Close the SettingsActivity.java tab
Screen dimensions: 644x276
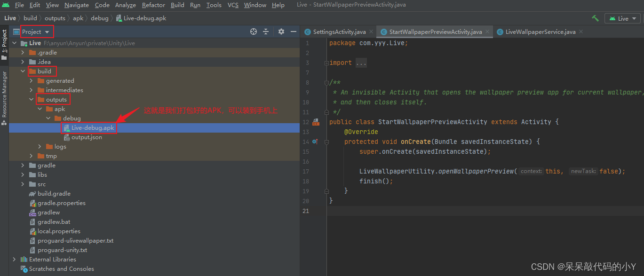point(371,32)
